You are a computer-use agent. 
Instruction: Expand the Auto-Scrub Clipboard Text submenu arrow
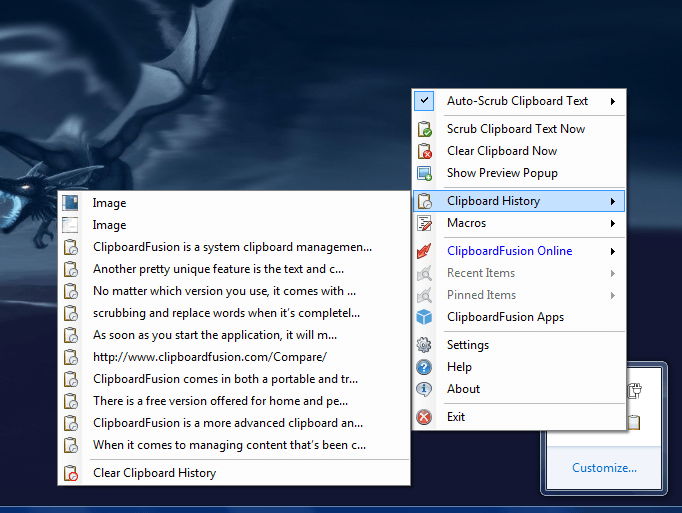point(612,101)
